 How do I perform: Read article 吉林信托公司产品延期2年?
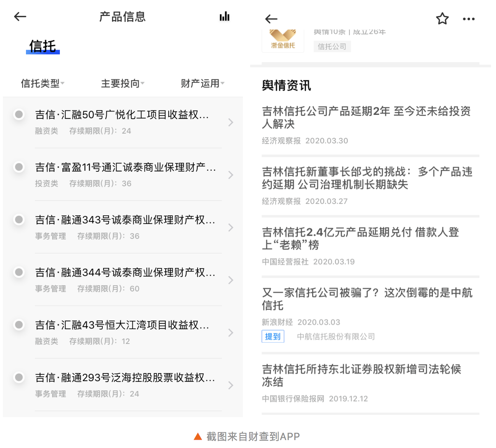(366, 117)
